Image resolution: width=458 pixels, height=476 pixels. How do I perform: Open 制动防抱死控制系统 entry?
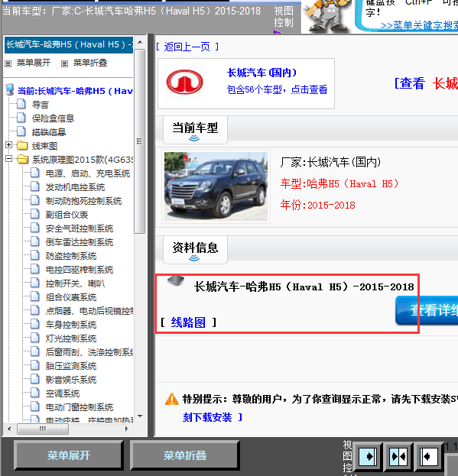[x=83, y=201]
